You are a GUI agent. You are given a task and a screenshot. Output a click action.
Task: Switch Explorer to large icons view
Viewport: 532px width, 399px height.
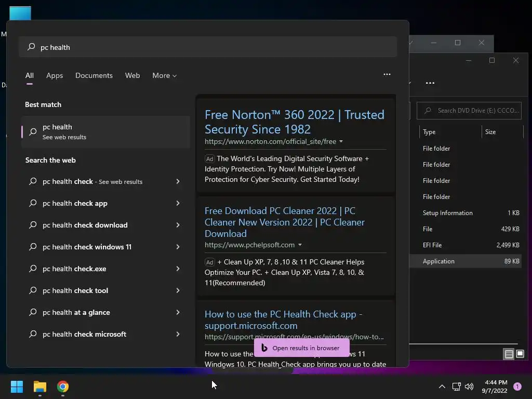(x=520, y=354)
